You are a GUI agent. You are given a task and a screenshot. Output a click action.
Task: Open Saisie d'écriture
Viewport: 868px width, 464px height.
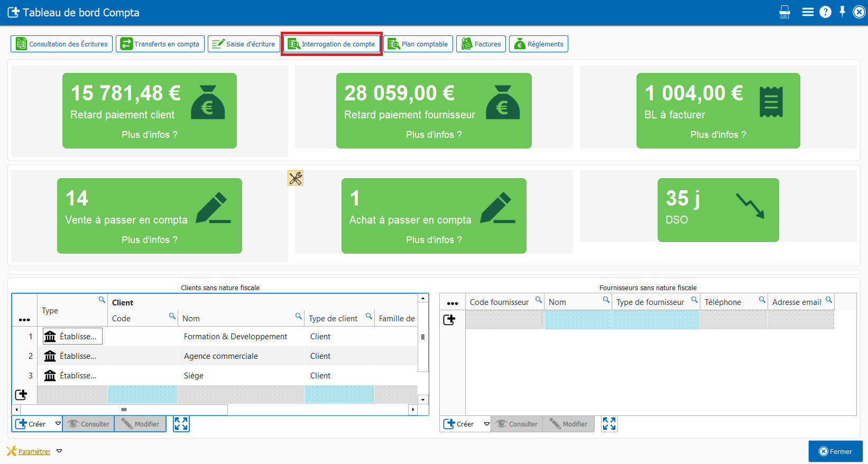[244, 44]
